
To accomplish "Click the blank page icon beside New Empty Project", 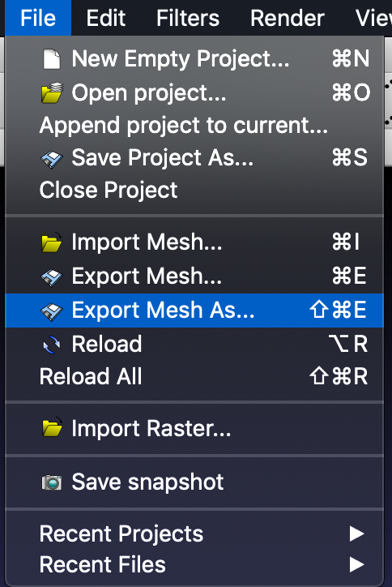I will pos(52,59).
